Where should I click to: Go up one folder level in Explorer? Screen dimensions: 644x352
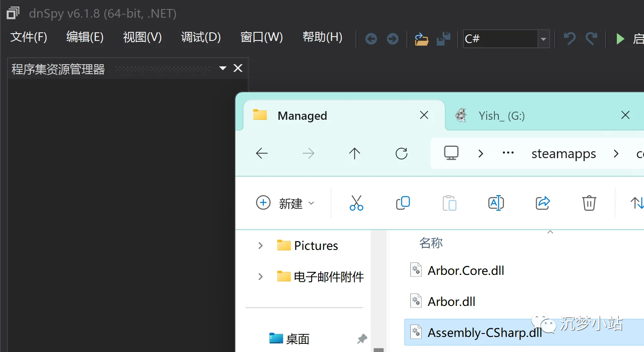(x=354, y=153)
